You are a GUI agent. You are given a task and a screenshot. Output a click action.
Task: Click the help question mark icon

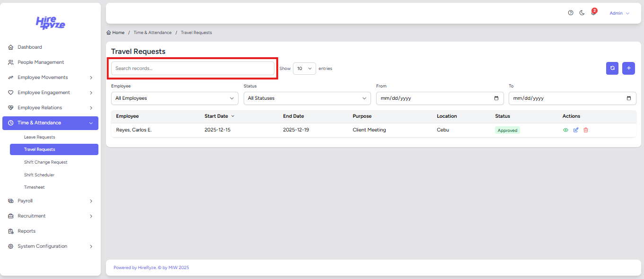(x=571, y=13)
